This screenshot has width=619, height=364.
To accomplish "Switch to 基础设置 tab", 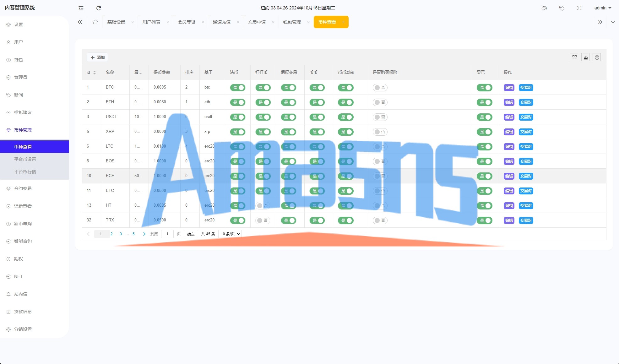I will (116, 22).
